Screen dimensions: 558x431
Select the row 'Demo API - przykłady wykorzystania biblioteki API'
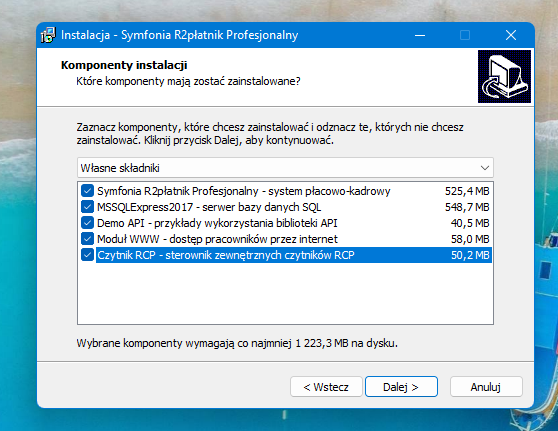(285, 223)
